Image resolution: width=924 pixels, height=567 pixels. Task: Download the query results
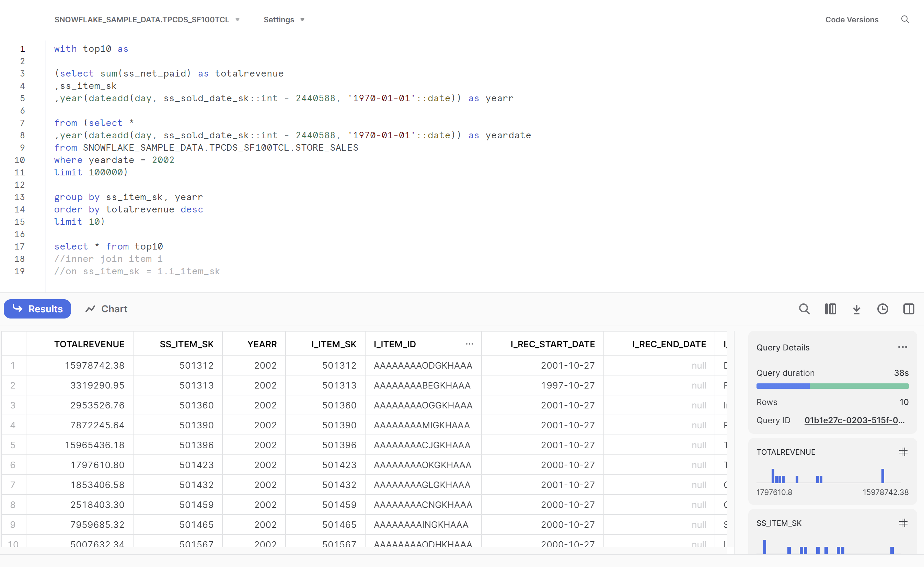(x=856, y=309)
